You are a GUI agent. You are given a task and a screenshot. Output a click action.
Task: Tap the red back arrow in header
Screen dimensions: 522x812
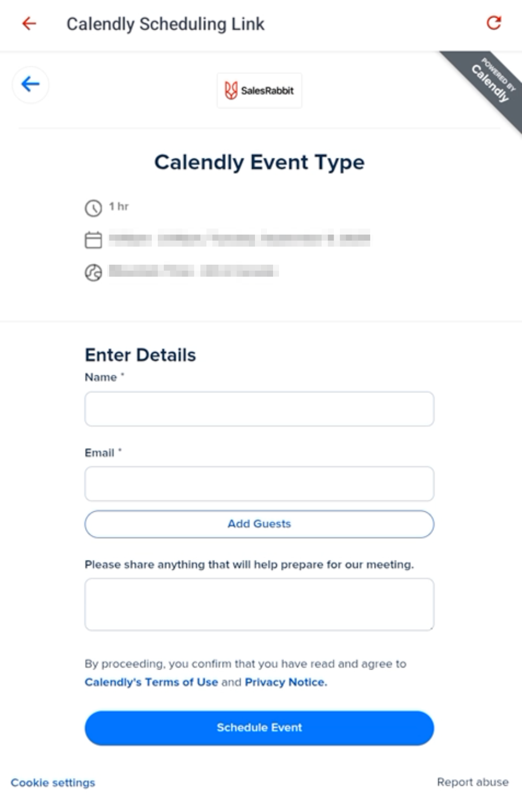coord(29,24)
